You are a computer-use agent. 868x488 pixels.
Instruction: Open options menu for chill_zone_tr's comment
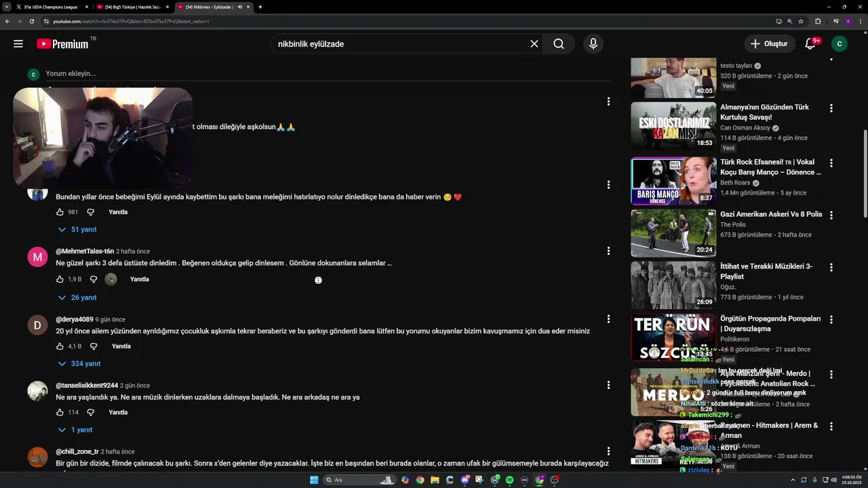(608, 451)
